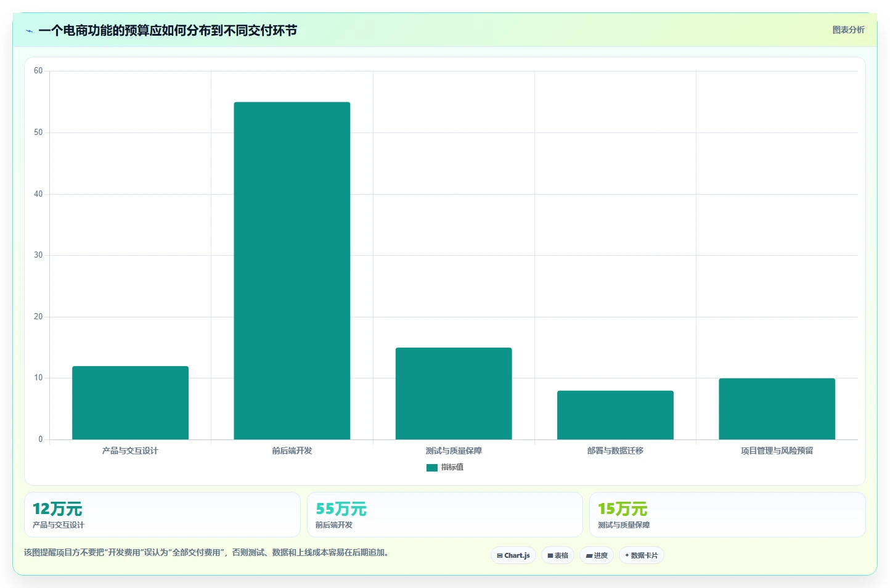Click the 图表分析 label in the header

tap(848, 30)
